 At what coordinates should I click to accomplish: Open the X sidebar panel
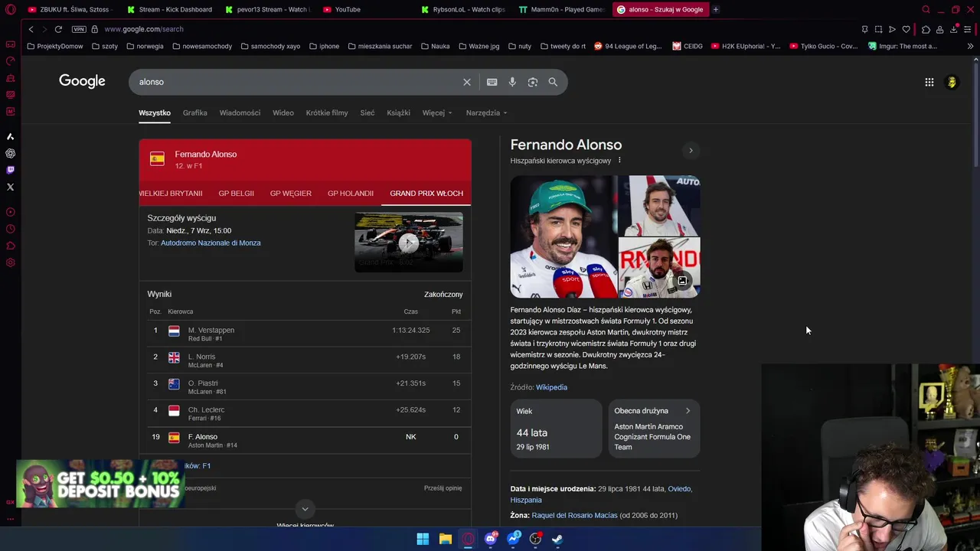[x=10, y=187]
